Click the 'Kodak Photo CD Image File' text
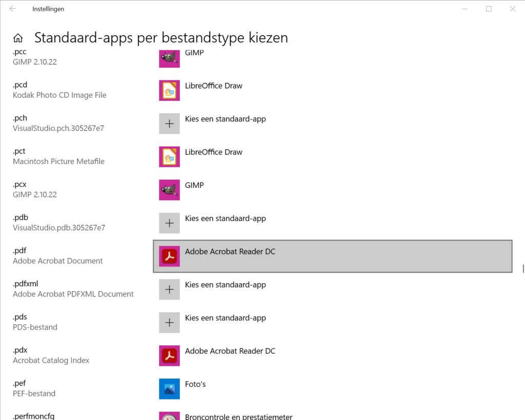This screenshot has width=525, height=420. pyautogui.click(x=59, y=95)
